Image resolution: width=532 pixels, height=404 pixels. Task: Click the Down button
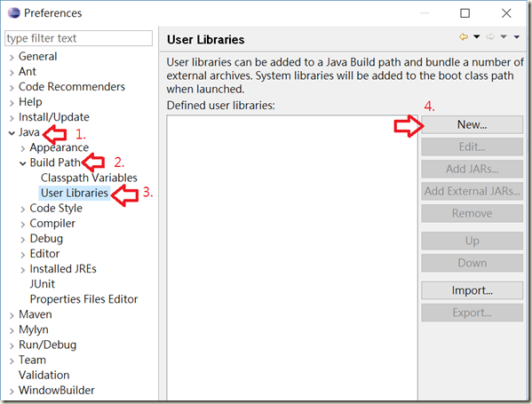[472, 263]
